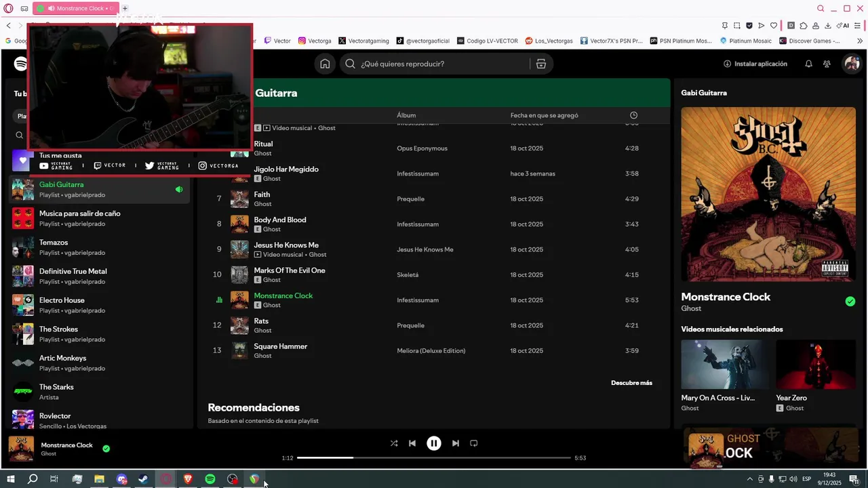Open the browser snapshot tool icon
This screenshot has height=488, width=868.
click(x=737, y=26)
